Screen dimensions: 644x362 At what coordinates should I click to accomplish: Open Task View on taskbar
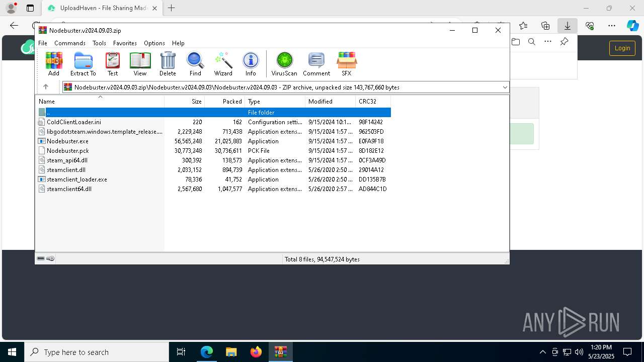point(181,352)
